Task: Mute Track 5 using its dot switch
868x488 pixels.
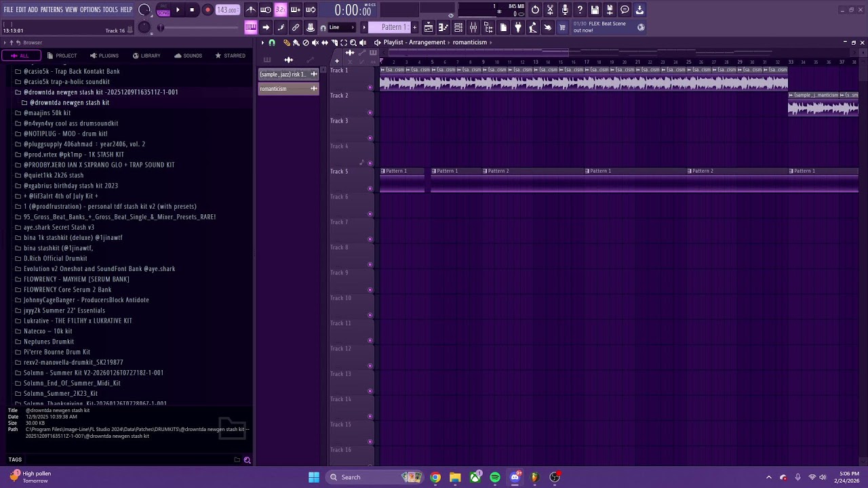Action: (x=370, y=188)
